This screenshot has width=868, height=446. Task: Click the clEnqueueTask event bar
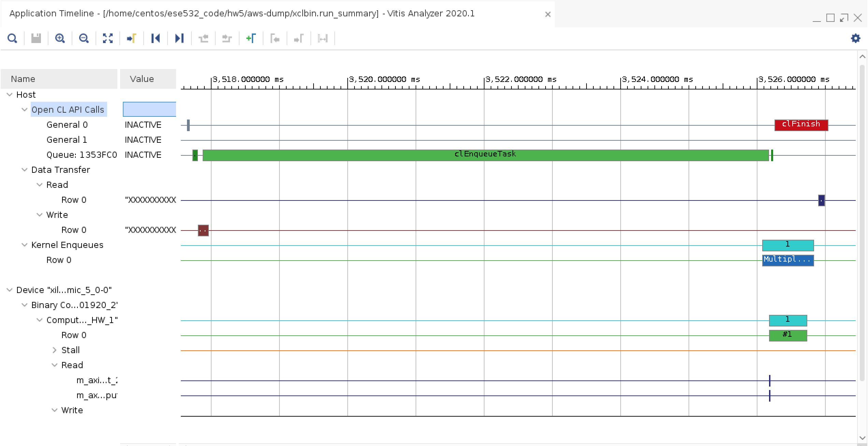tap(486, 155)
